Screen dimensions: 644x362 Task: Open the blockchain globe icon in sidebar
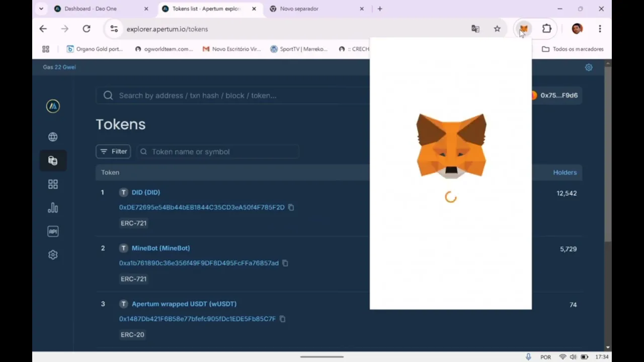point(53,137)
